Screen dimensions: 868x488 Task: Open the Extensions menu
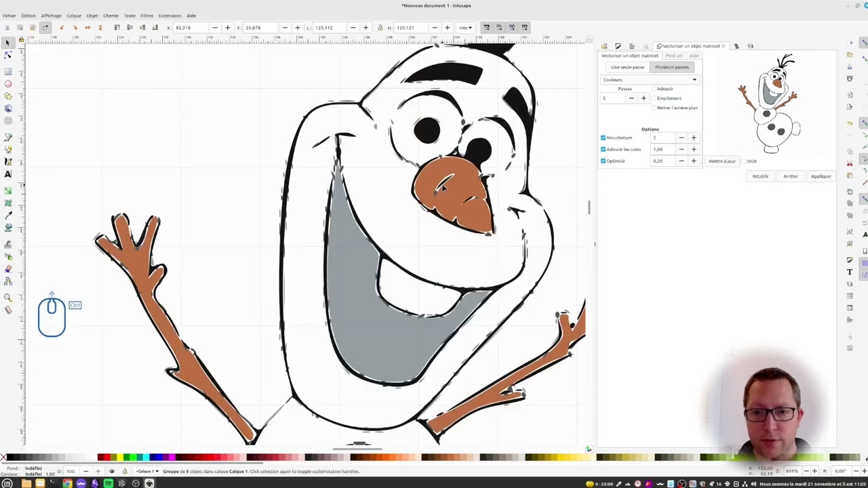170,16
